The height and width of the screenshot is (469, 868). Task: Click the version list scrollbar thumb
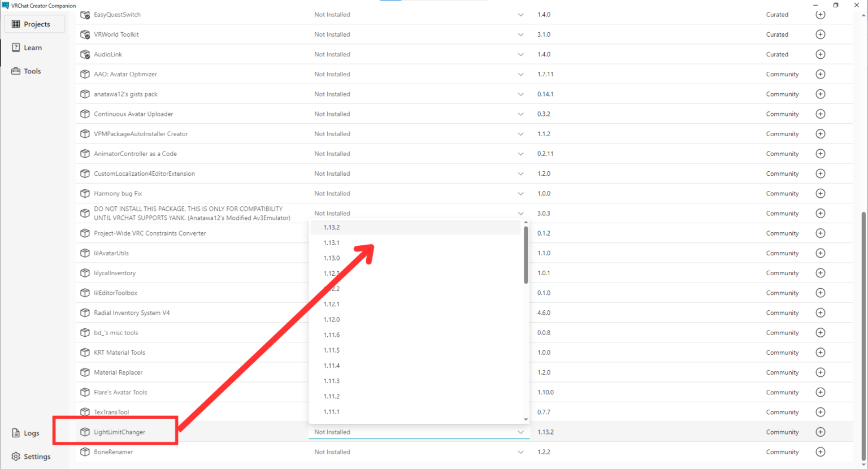click(526, 254)
